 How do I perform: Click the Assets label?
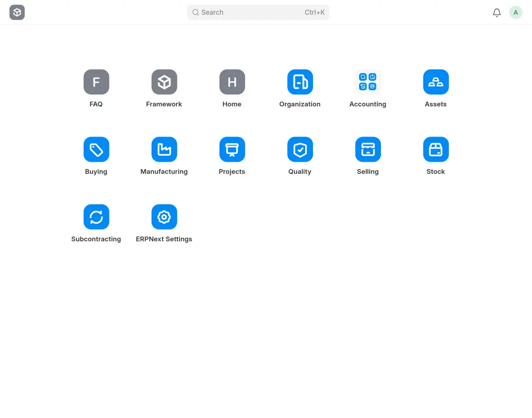click(x=436, y=104)
